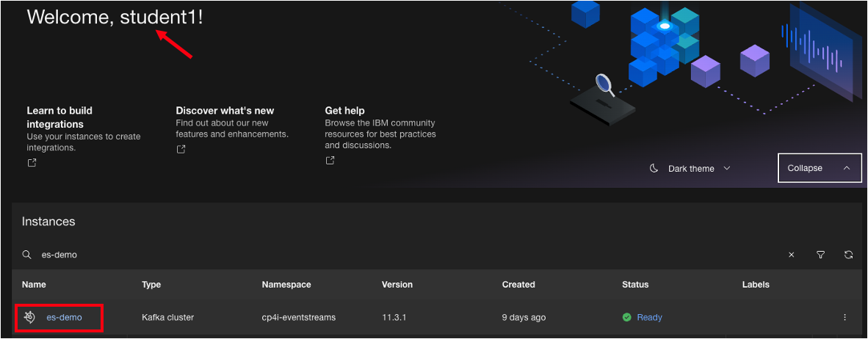Open the filter icon for Instances table
This screenshot has height=339, width=868.
tap(820, 255)
